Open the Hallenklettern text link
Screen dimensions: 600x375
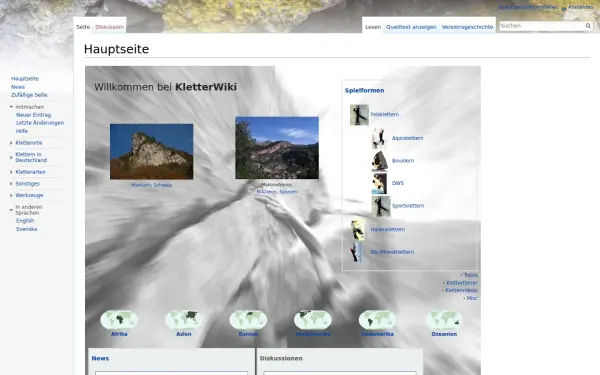388,229
